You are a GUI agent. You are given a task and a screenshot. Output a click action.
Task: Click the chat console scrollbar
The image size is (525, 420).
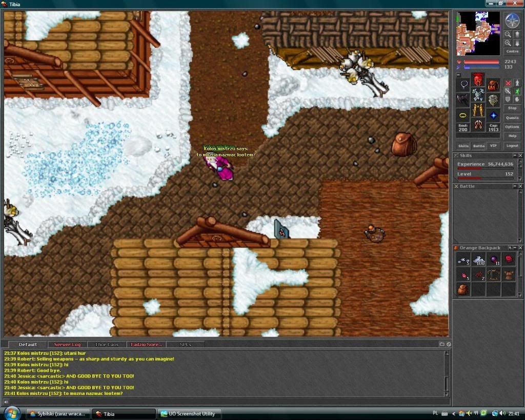click(x=447, y=373)
